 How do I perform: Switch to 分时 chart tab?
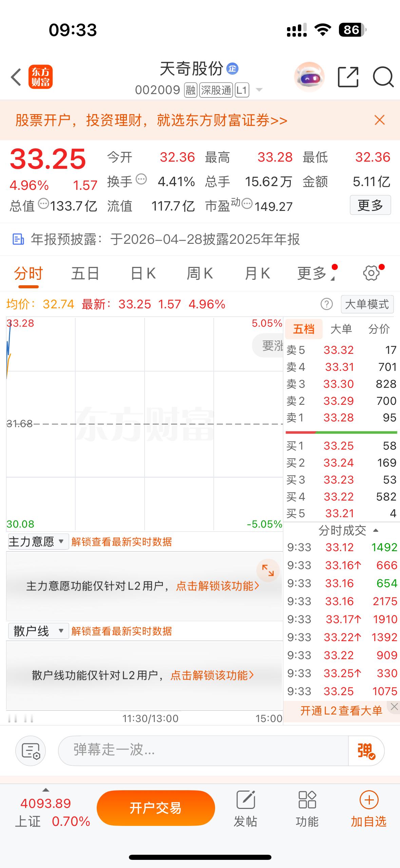28,273
